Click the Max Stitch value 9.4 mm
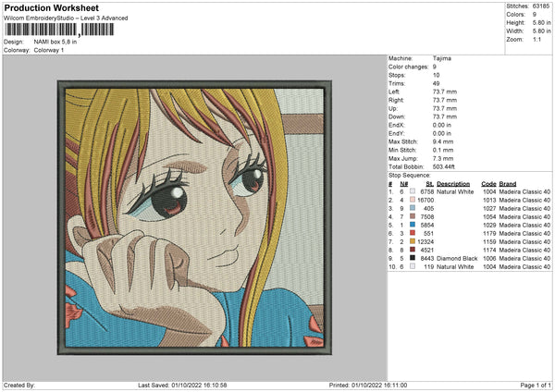This screenshot has width=555, height=392. point(443,141)
